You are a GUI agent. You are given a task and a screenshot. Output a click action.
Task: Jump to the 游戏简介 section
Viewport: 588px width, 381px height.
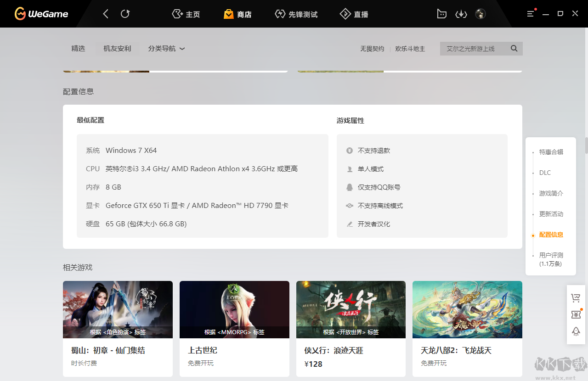[x=551, y=193]
